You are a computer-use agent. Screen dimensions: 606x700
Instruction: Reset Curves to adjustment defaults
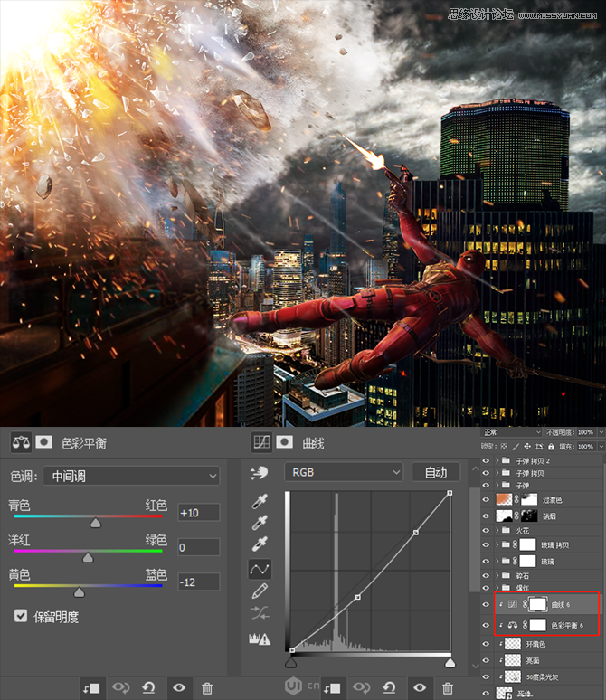[x=390, y=688]
